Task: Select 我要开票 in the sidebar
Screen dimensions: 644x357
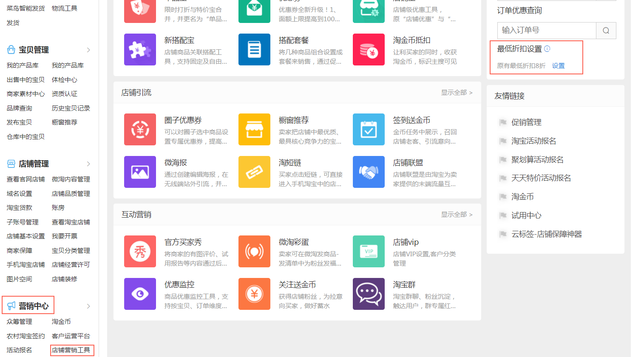Action: [65, 236]
